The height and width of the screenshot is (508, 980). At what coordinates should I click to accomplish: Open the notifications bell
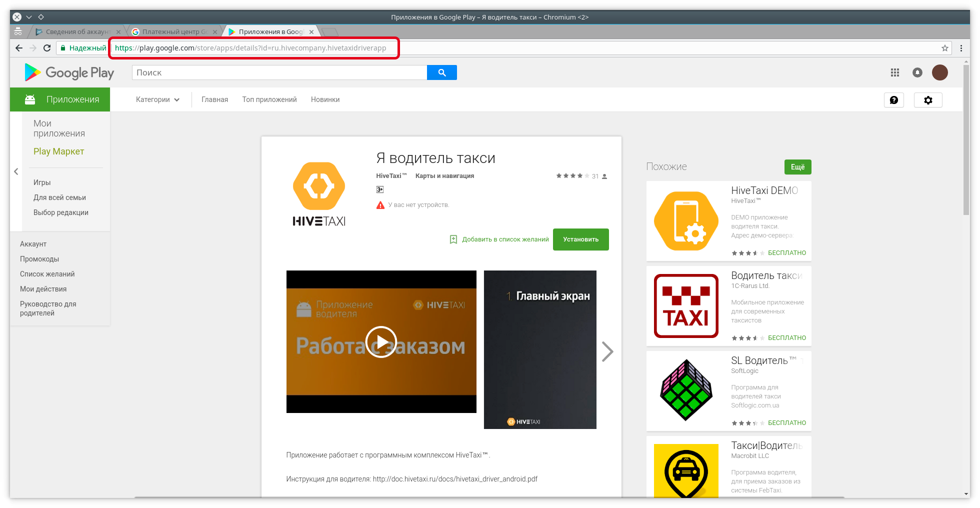point(917,72)
